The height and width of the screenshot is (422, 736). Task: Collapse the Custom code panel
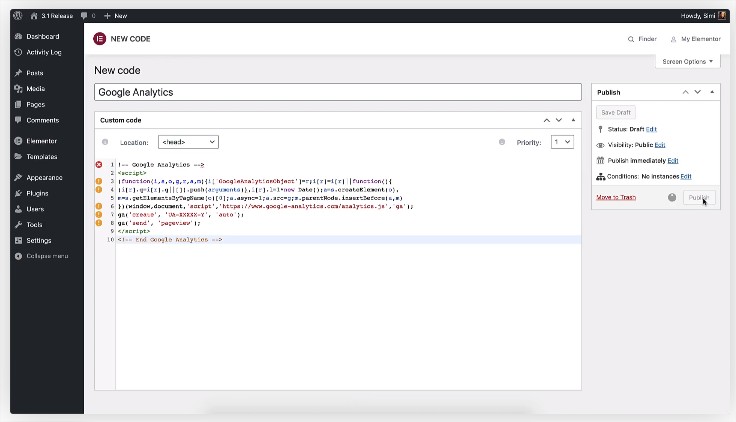click(573, 120)
